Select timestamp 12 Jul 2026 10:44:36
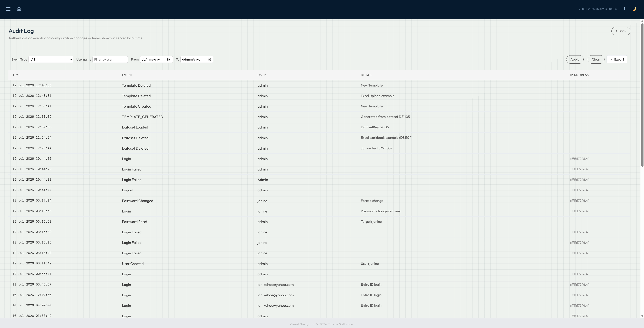Screen dimensions: 644x328 point(32,159)
